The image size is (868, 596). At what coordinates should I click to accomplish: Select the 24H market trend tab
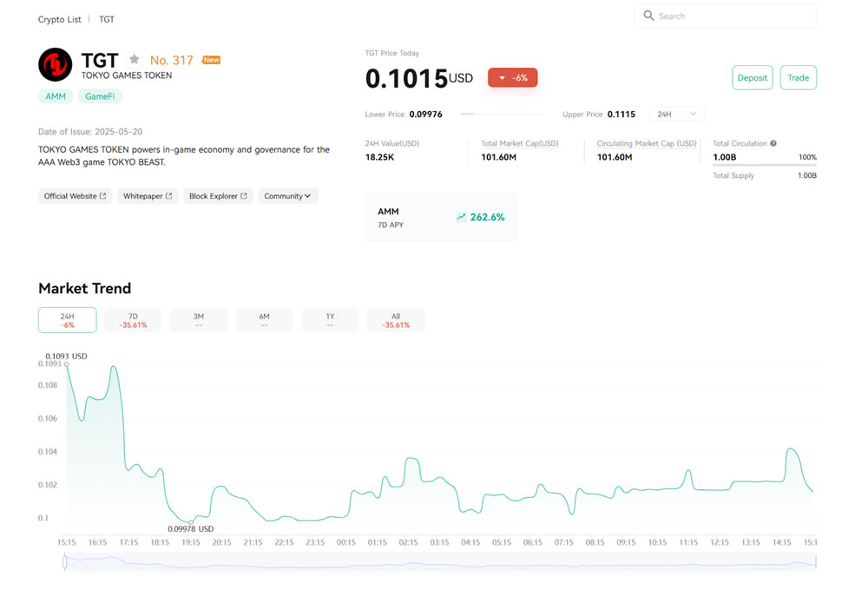[68, 320]
